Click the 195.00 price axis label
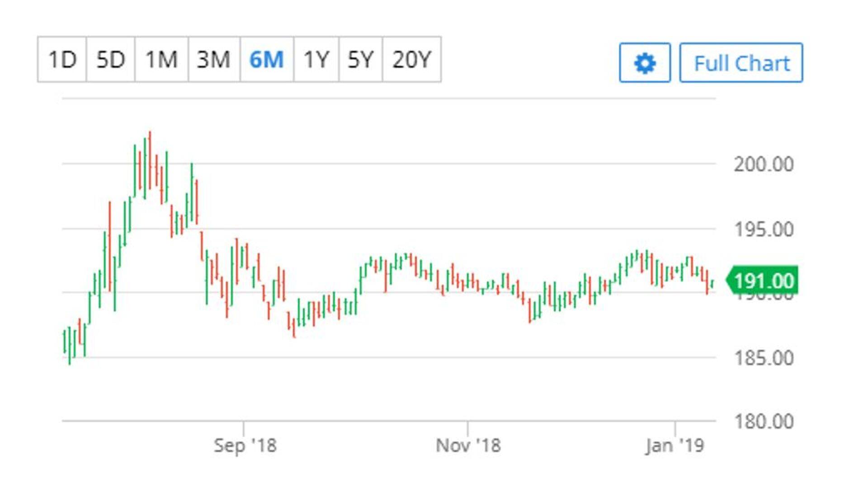This screenshot has height=482, width=868. [764, 229]
